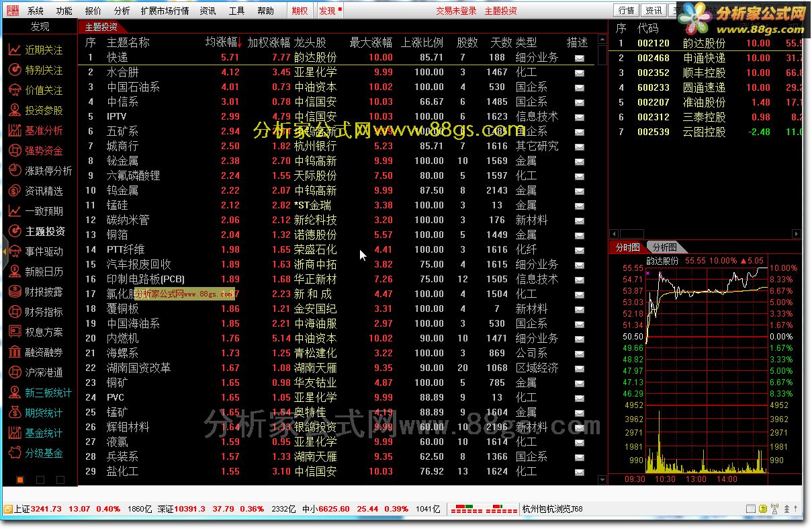Viewport: 812px width, 529px height.
Task: Sort by 上涨比例 column header
Action: coord(422,42)
